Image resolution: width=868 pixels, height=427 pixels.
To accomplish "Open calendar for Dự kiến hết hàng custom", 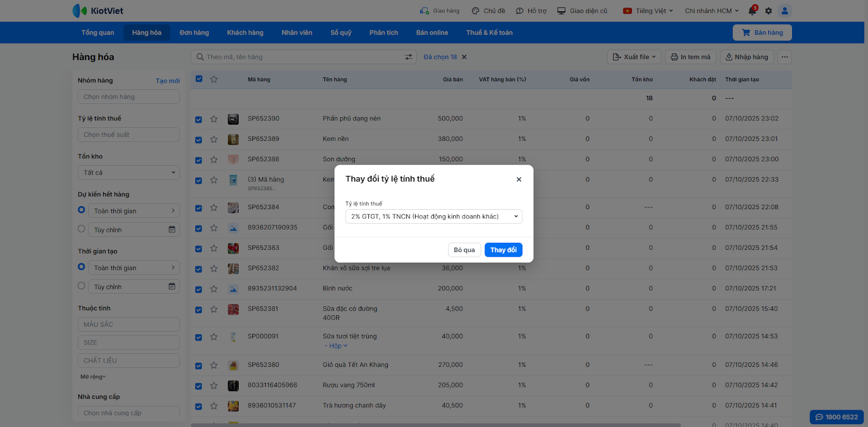I will 172,230.
